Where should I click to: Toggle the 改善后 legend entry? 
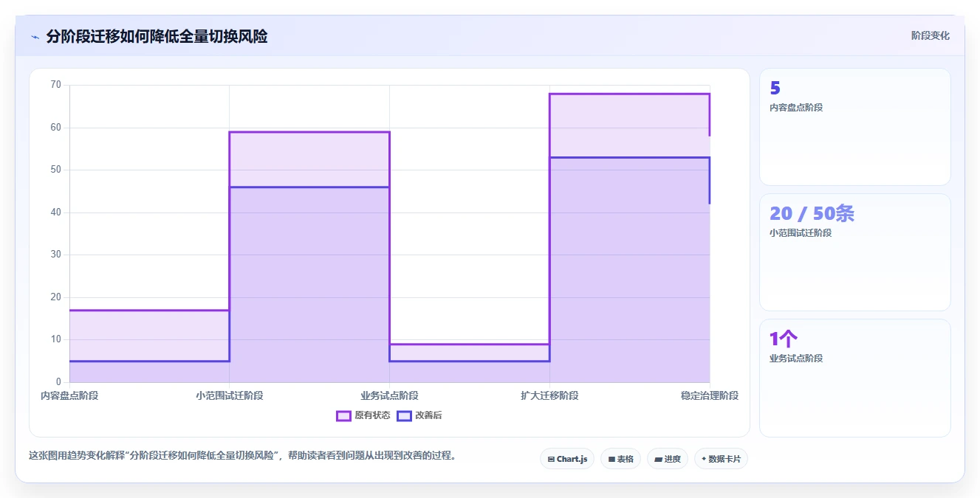pos(419,415)
